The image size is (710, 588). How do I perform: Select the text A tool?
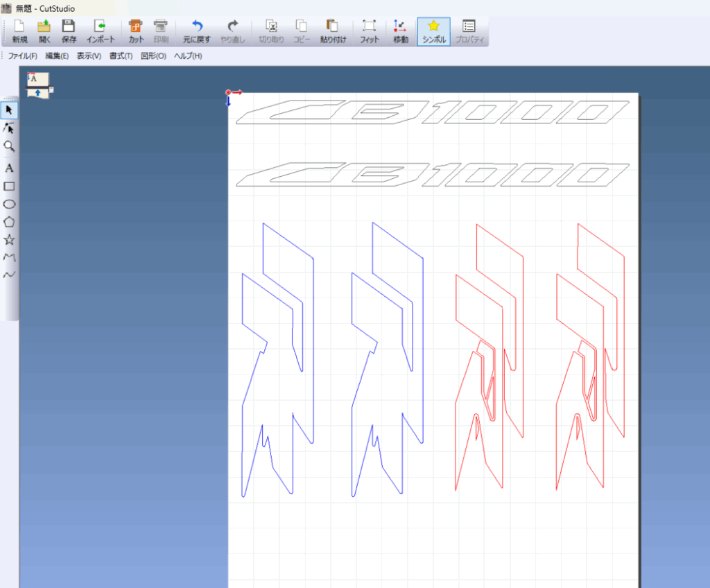[x=9, y=168]
